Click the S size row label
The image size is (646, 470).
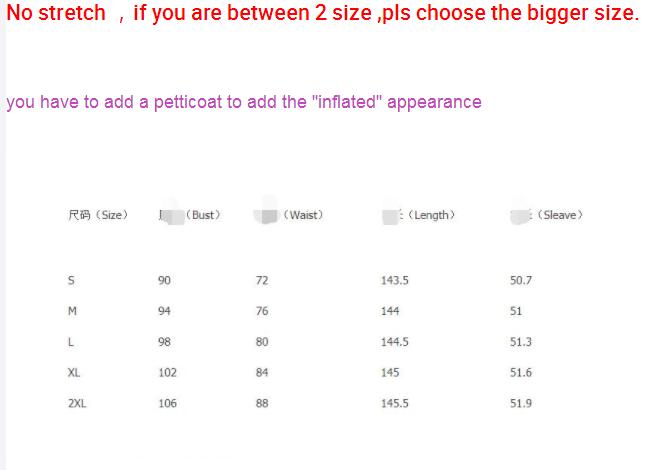click(x=71, y=281)
